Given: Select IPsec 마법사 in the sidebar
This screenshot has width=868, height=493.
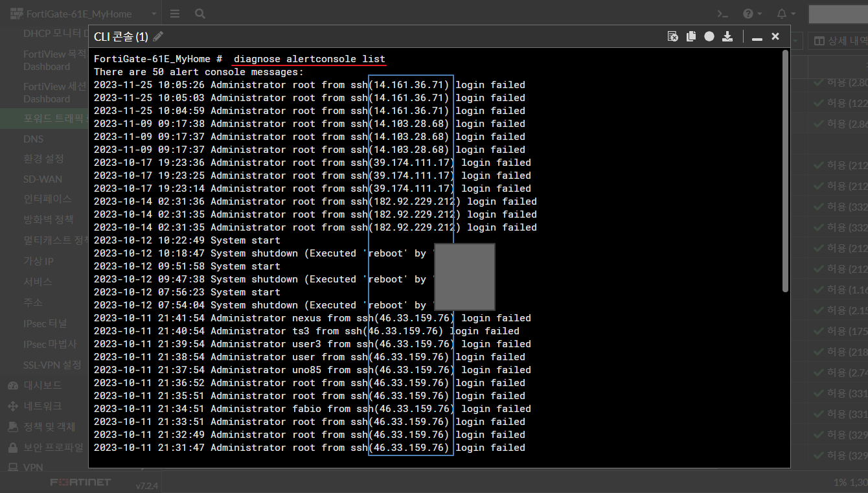Looking at the screenshot, I should (49, 344).
